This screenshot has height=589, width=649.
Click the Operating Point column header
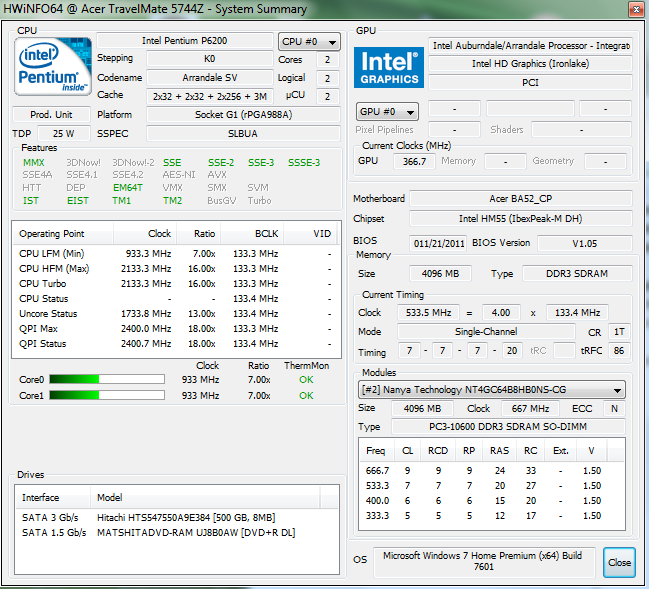pyautogui.click(x=63, y=234)
